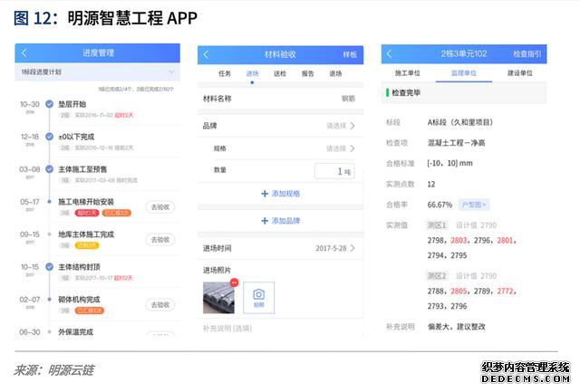Tap the camera 拍照 button
580x392 pixels.
258,298
